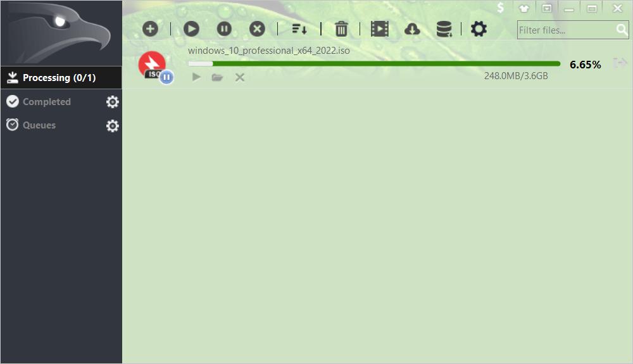The height and width of the screenshot is (364, 633).
Task: Resume the windows_10 iso download with small play
Action: point(196,77)
